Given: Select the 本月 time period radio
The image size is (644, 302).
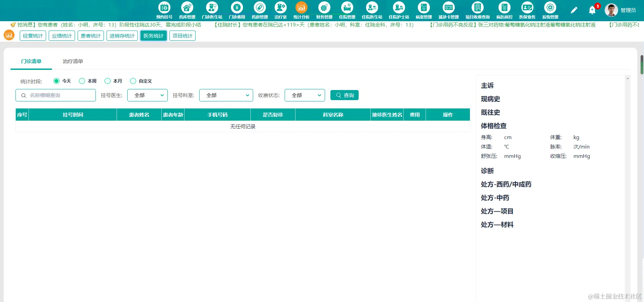Looking at the screenshot, I should pos(108,81).
